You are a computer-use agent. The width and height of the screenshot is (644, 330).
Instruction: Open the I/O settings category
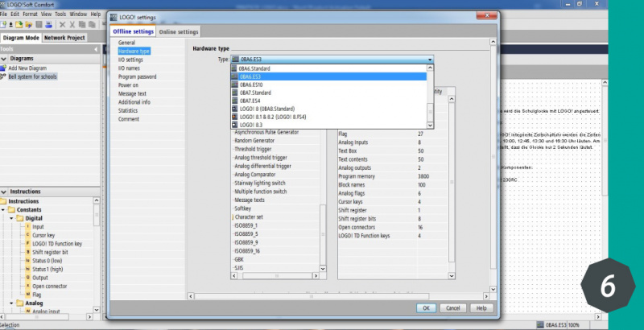point(130,59)
